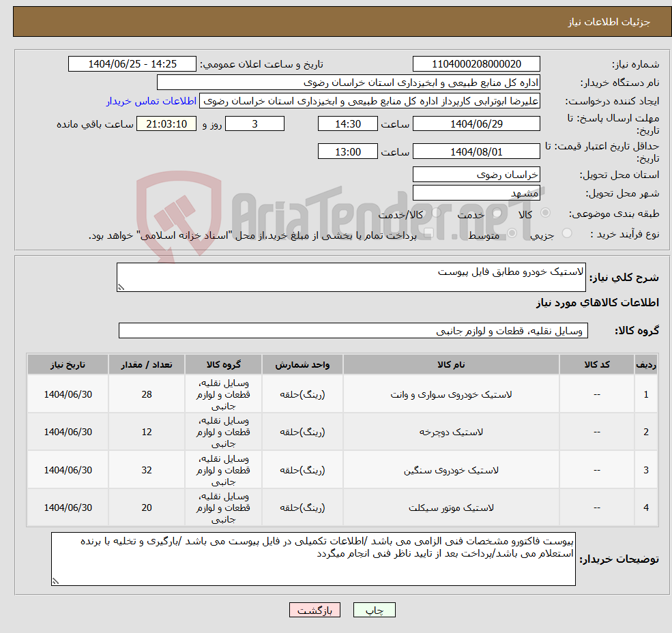Click item name لاستیک خودروی سنگین
672x633 pixels.
451,470
